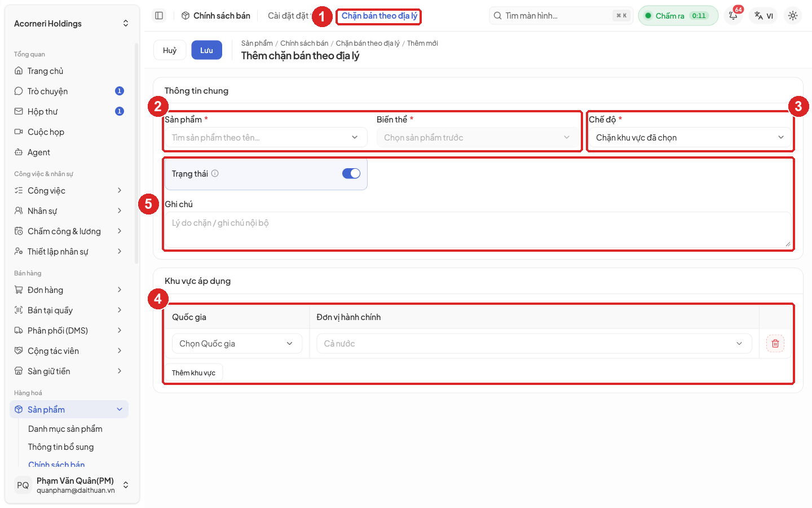Screen dimensions: 812x508
Task: Open notifications bell icon
Action: [733, 16]
